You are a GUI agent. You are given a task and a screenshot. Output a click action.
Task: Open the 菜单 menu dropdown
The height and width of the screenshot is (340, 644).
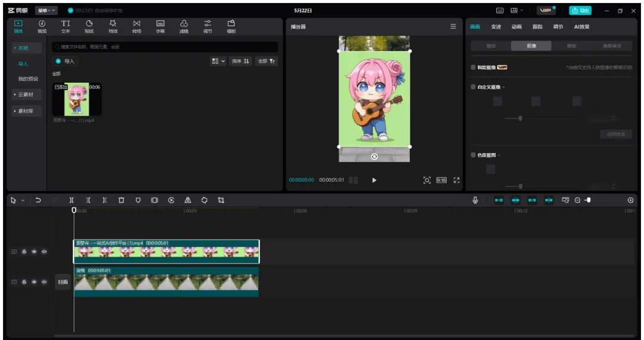46,11
